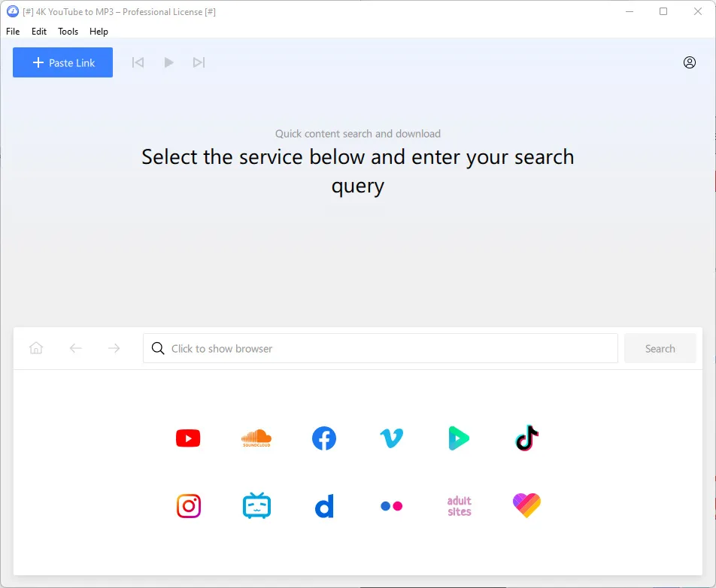Viewport: 716px width, 588px height.
Task: Open the Instagram service icon
Action: (188, 506)
